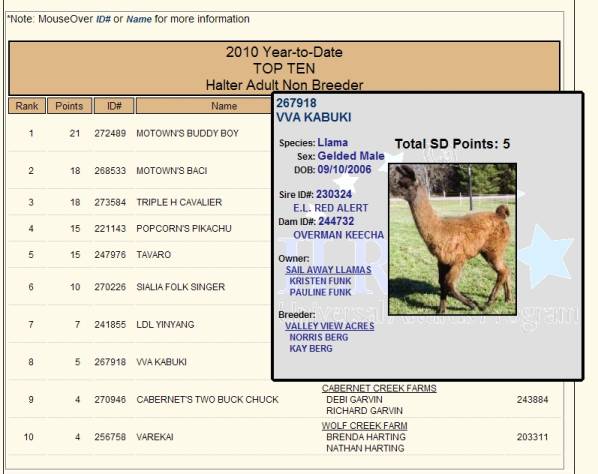Click VVA KABUKI in the rank list
The width and height of the screenshot is (598, 474).
[161, 362]
